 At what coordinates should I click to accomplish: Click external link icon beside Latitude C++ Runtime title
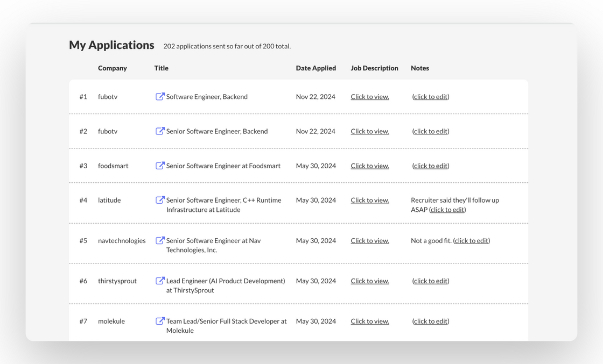click(x=160, y=200)
